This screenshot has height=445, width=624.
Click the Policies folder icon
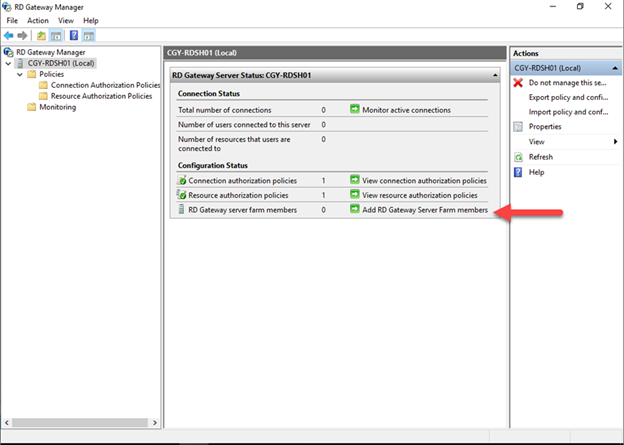31,74
